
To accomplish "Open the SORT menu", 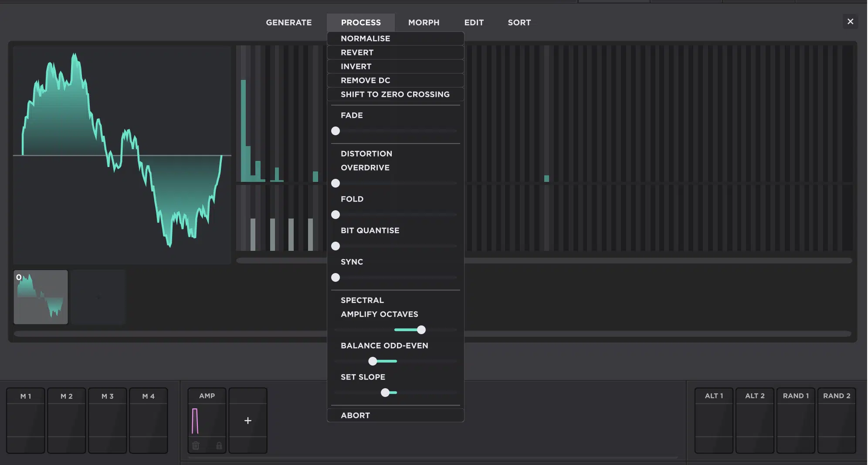I will click(519, 22).
